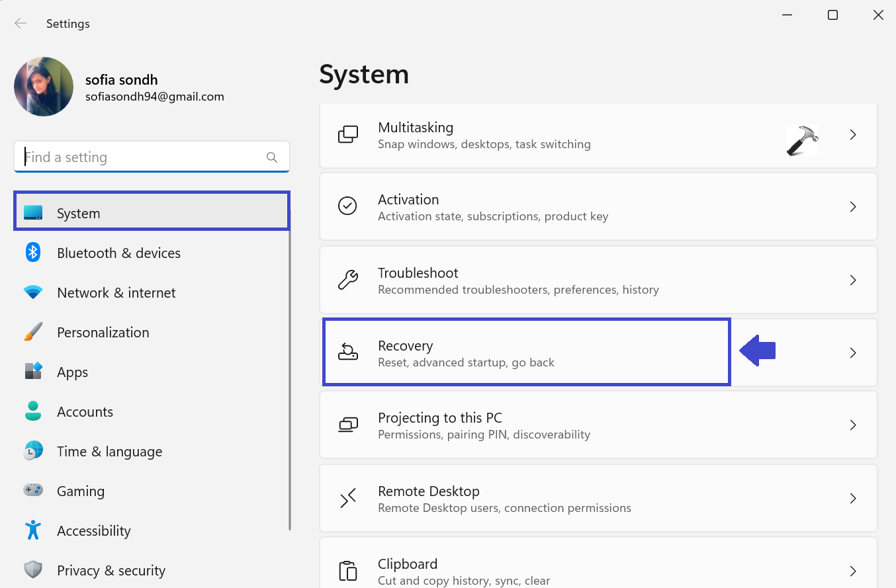This screenshot has width=896, height=588.
Task: Go to Accounts settings
Action: coord(85,412)
